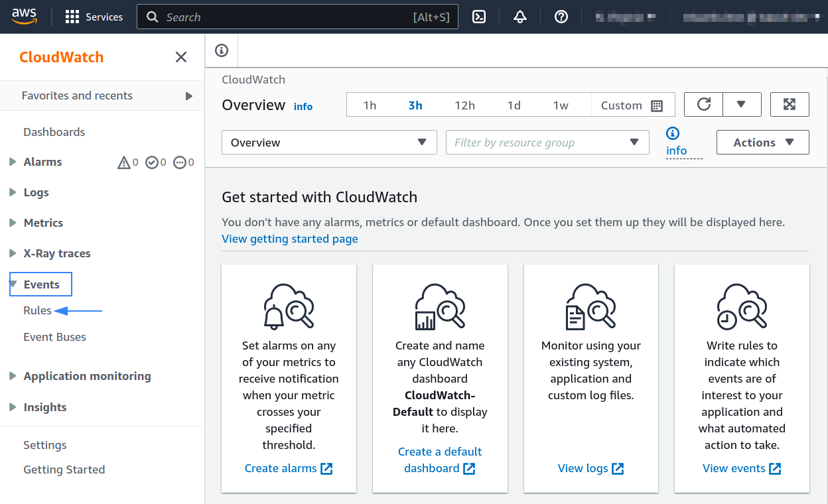The height and width of the screenshot is (504, 828).
Task: Open the Overview dashboard selector dropdown
Action: [x=329, y=143]
